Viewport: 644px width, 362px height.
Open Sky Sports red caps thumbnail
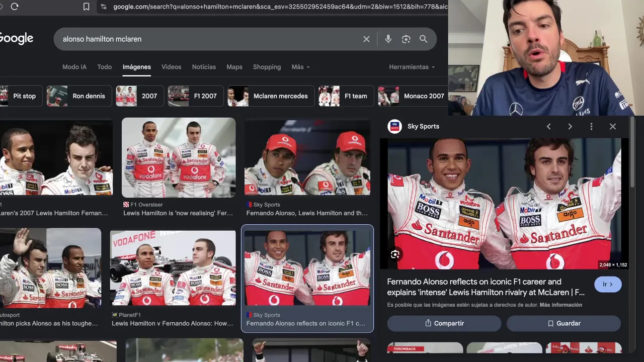(x=307, y=156)
